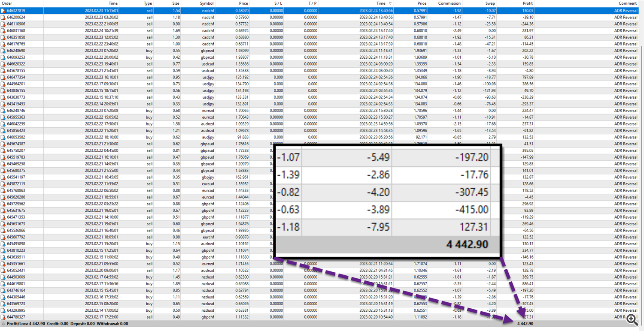Click the icon left of Profit/Loss summary
This screenshot has height=331, width=644.
click(3, 324)
